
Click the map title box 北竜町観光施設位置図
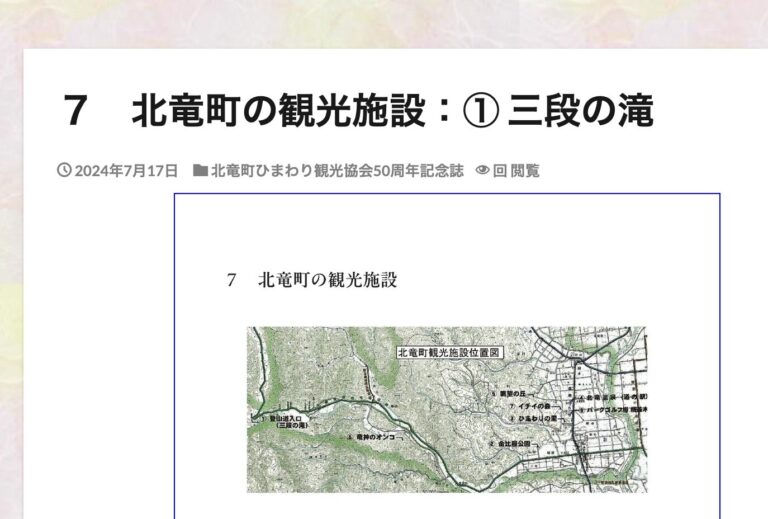(x=449, y=353)
